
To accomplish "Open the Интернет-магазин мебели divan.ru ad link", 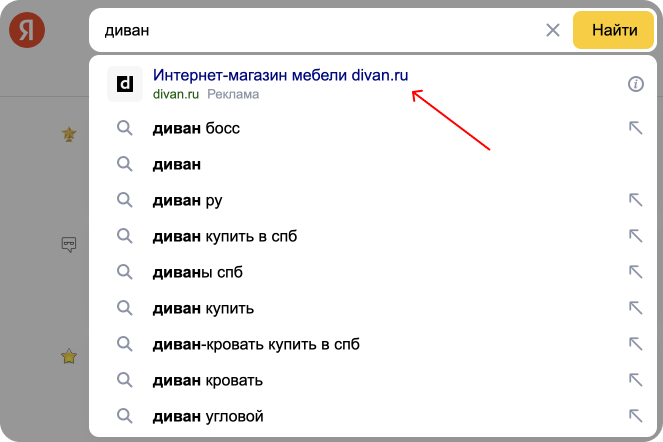I will pos(280,75).
